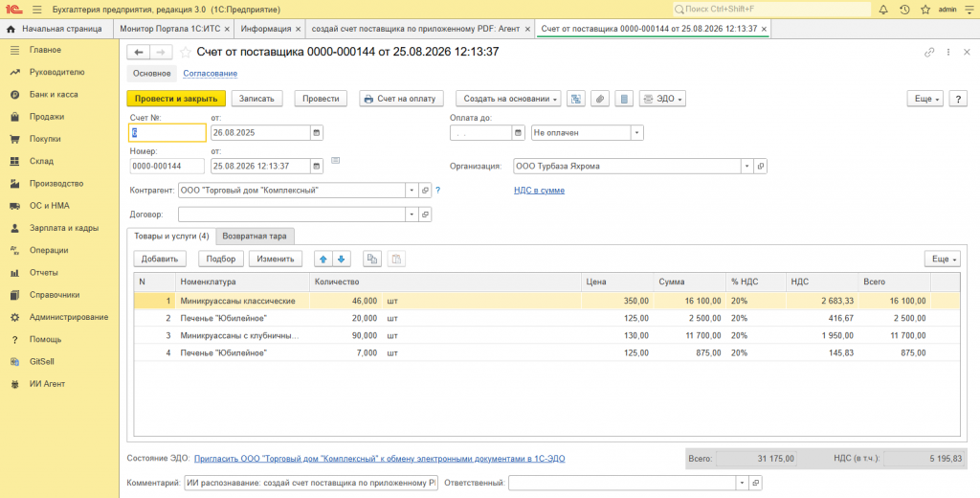Viewport: 980px width, 498px height.
Task: Expand the Контрагент dropdown
Action: pos(412,191)
